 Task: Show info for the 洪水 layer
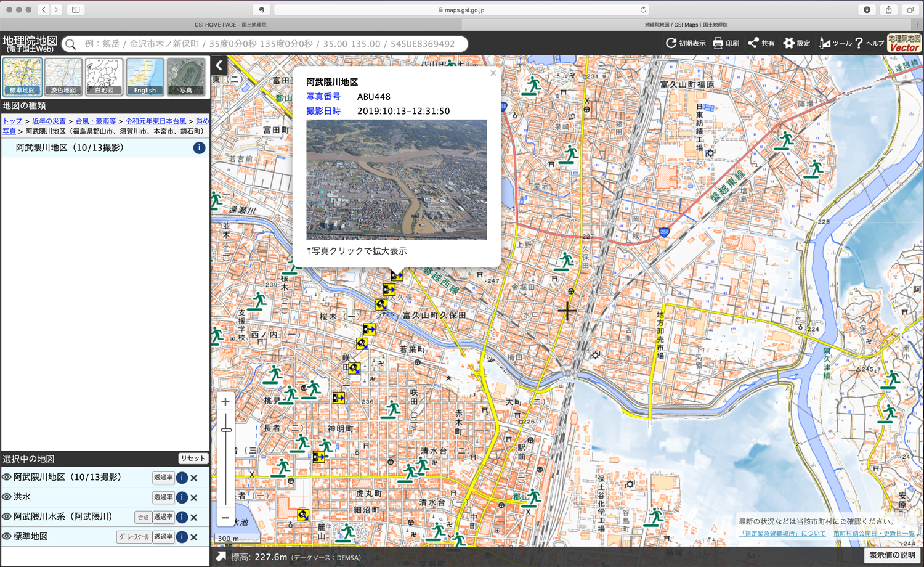pyautogui.click(x=182, y=497)
